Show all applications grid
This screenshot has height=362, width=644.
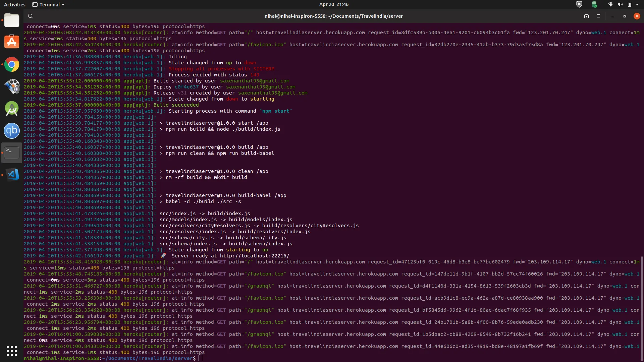[x=12, y=351]
